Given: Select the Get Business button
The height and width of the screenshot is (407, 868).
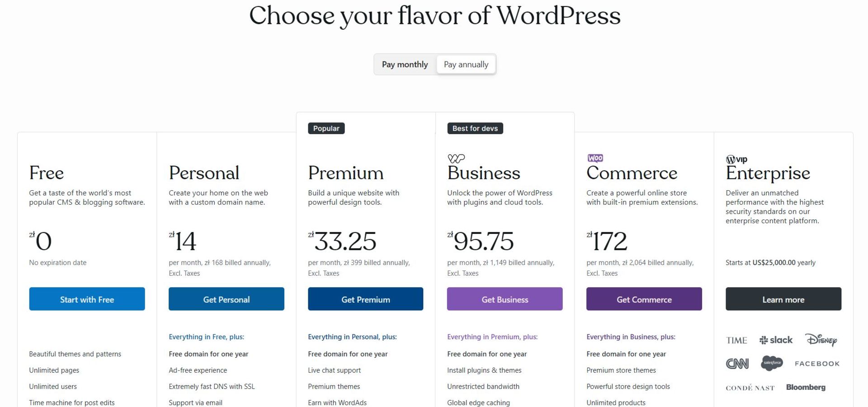Looking at the screenshot, I should 505,299.
